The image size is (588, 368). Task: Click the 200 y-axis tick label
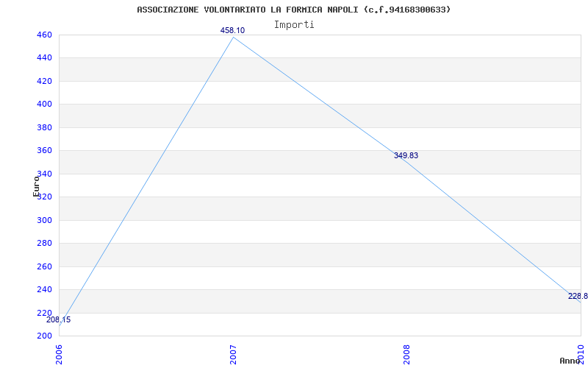tap(44, 336)
